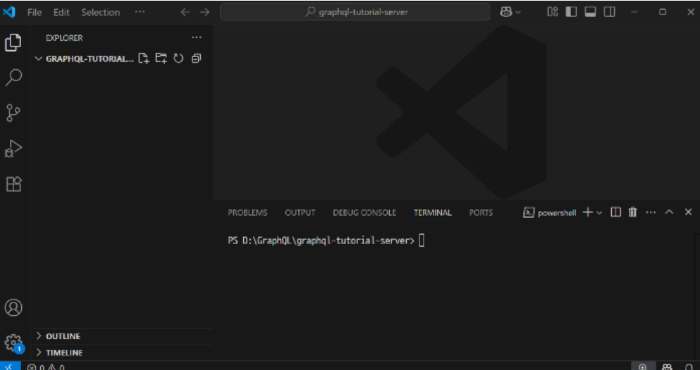Open the Copilot status bar icon
Screen dimensions: 700x370
point(667,367)
